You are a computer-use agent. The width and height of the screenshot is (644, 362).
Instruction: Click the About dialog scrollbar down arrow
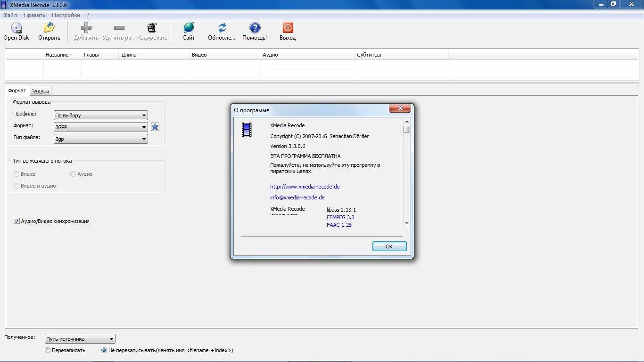pos(407,223)
